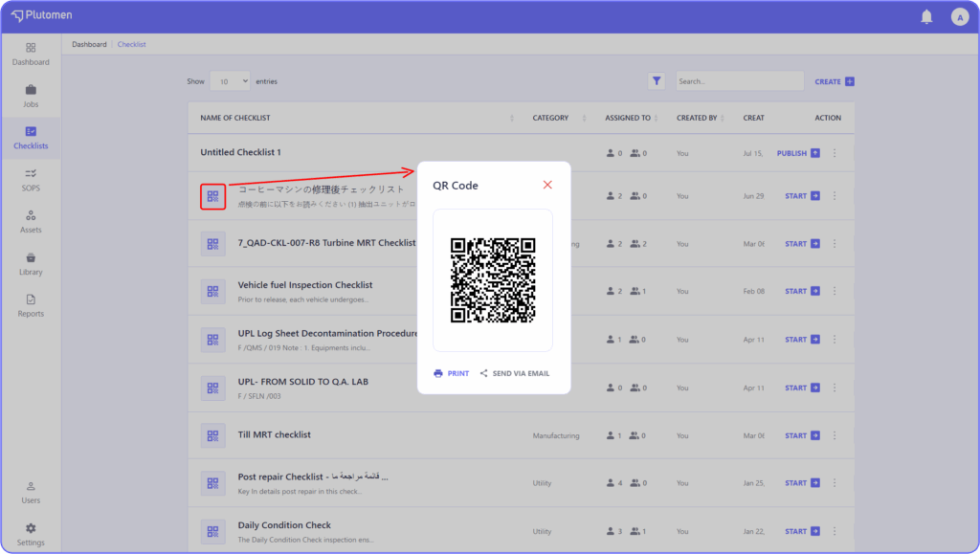Image resolution: width=980 pixels, height=554 pixels.
Task: Open QR code for Japanese coffee machine checklist
Action: [213, 197]
